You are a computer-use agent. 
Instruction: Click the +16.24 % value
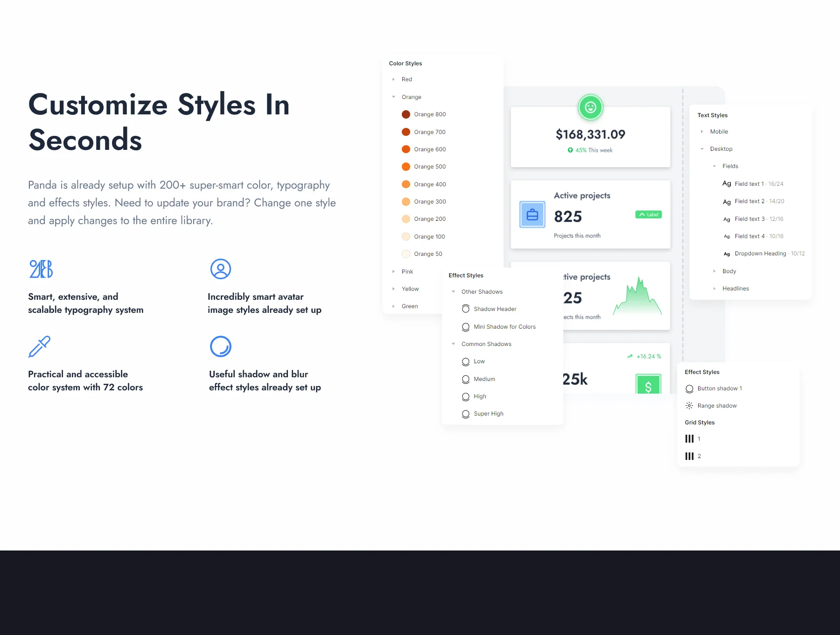point(649,356)
